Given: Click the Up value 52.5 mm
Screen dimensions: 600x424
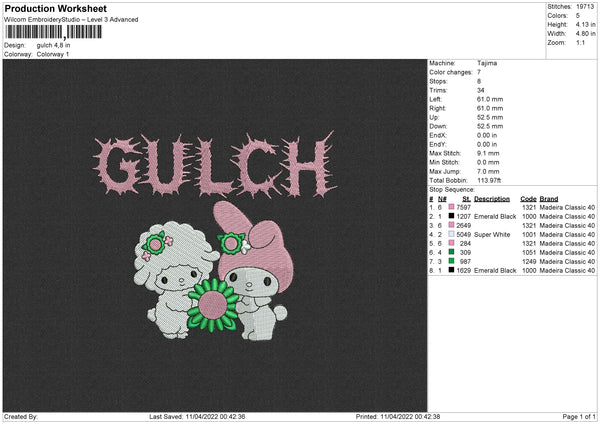Looking at the screenshot, I should tap(490, 117).
